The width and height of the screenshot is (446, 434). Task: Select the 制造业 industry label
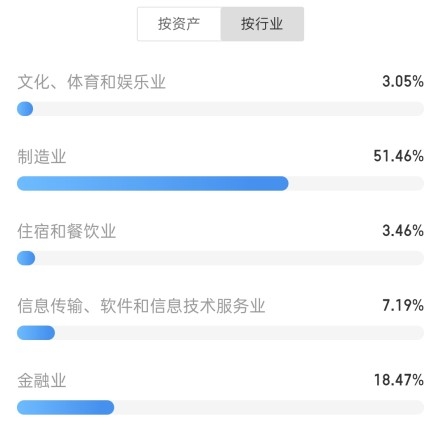tap(42, 157)
